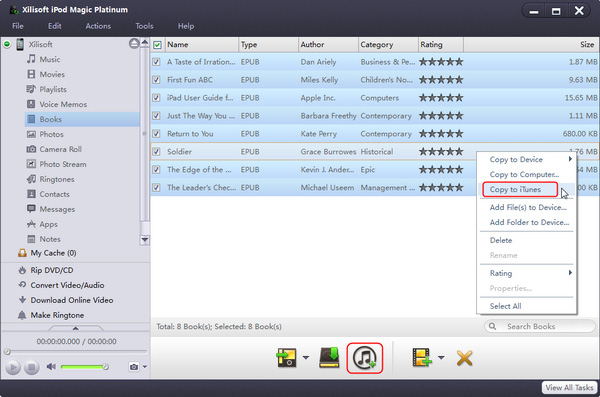Click View All Tasks button
The image size is (600, 397).
569,388
